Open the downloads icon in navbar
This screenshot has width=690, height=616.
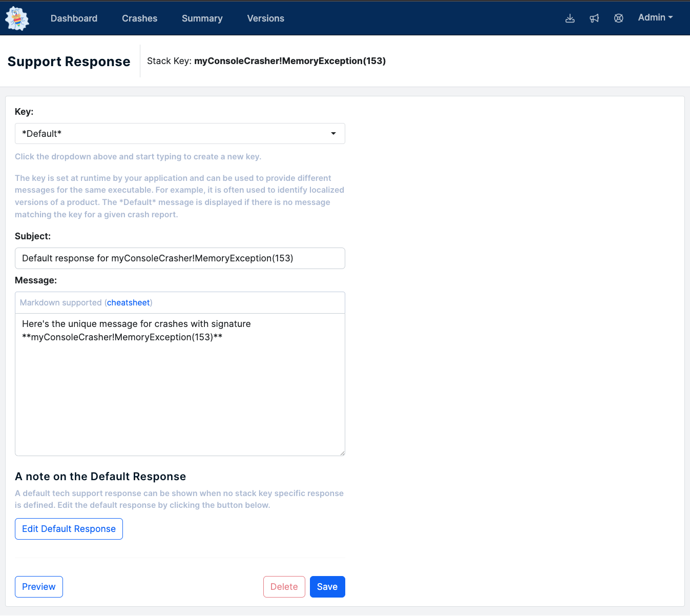pos(570,18)
